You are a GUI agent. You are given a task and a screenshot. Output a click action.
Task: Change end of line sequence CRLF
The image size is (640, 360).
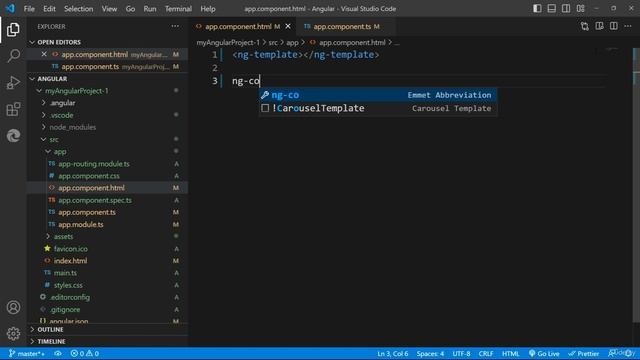(x=486, y=353)
